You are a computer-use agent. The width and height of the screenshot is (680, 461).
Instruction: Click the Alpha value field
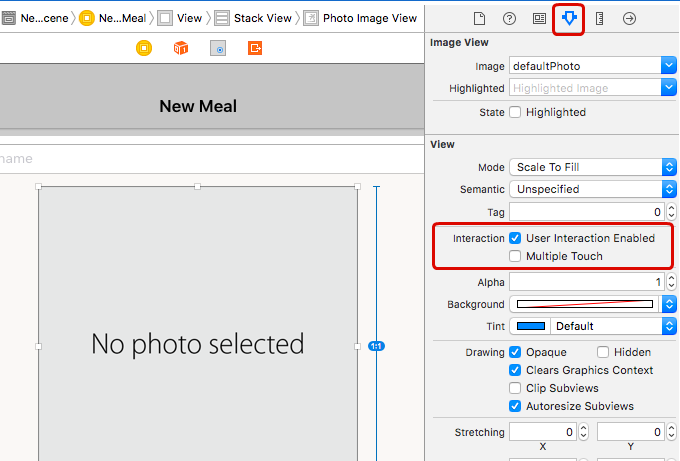coord(587,282)
